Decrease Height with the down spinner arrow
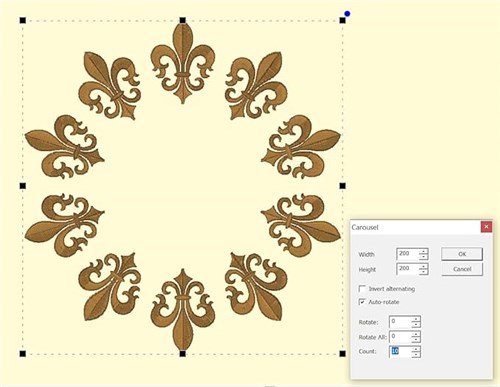 [x=424, y=272]
